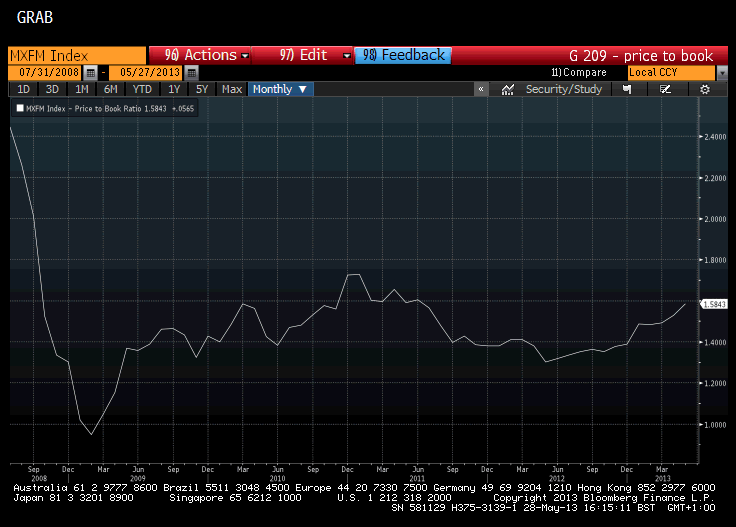The width and height of the screenshot is (736, 527).
Task: Open end date calendar picker icon
Action: point(192,73)
